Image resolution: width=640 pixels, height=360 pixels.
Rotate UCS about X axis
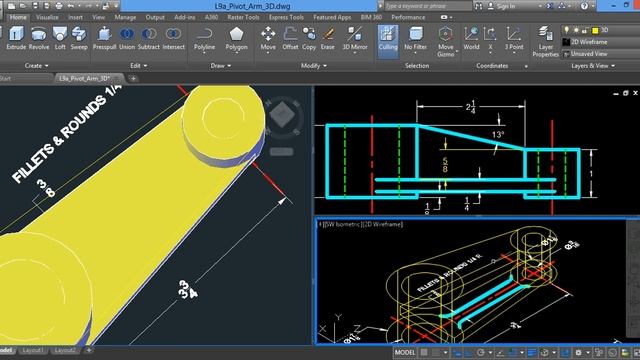(490, 39)
